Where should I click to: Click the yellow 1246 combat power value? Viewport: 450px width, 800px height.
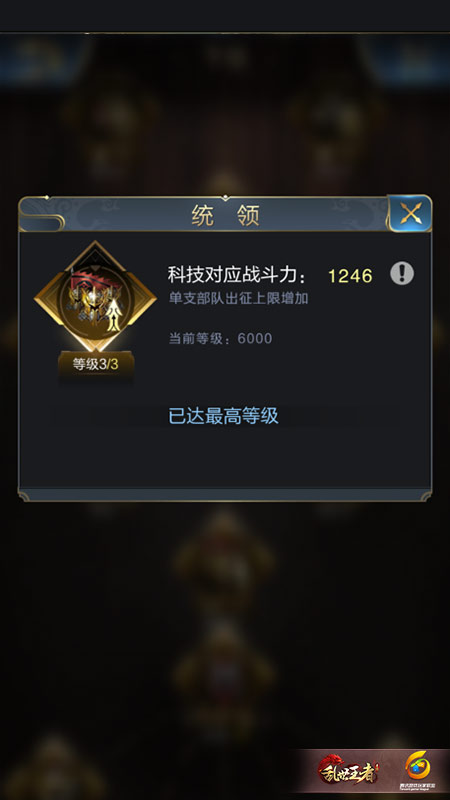350,276
